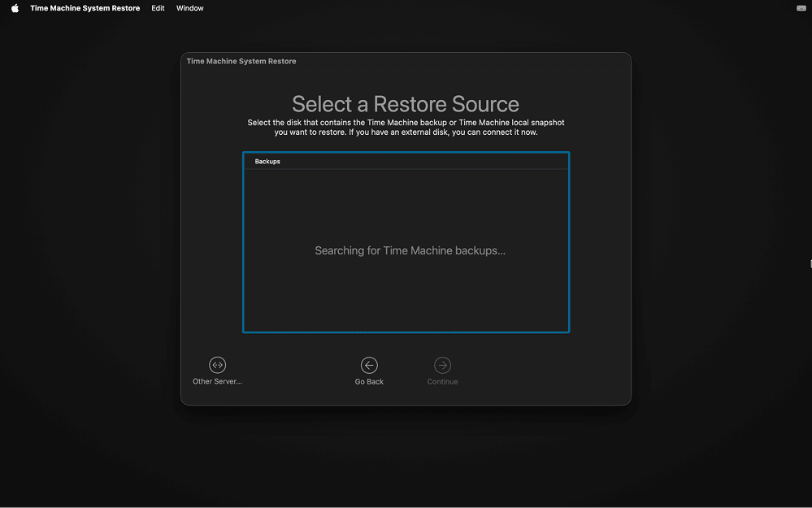Image resolution: width=812 pixels, height=508 pixels.
Task: Click the dimmed Continue arrow icon
Action: point(442,365)
